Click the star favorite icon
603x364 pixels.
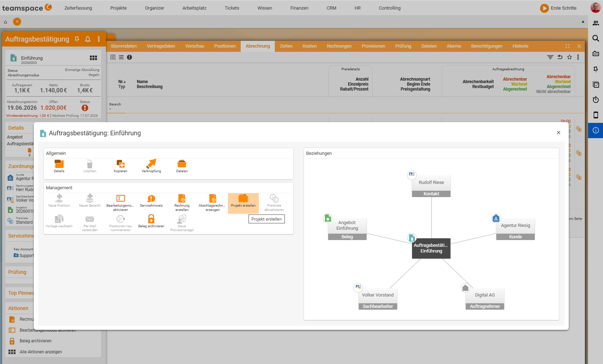tap(570, 57)
